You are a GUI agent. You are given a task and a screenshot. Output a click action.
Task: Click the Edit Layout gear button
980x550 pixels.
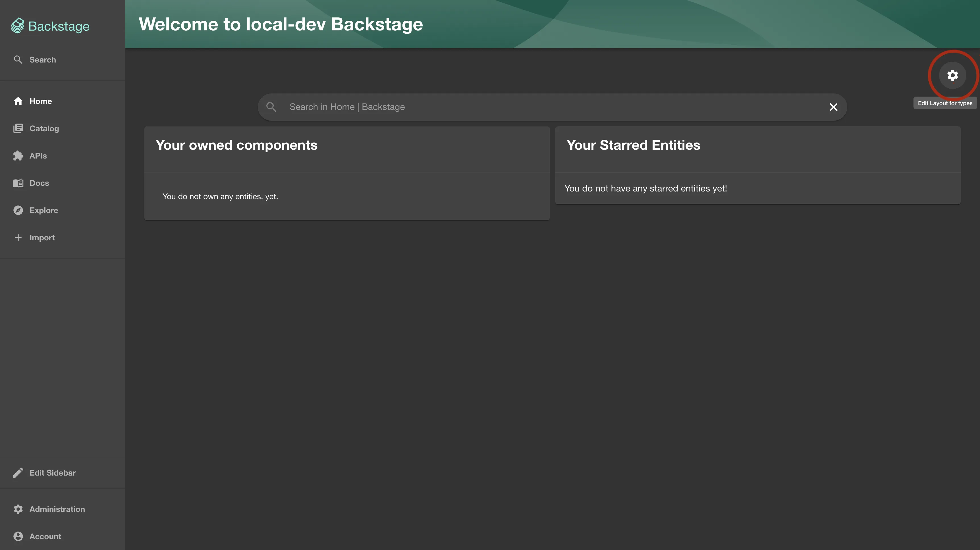point(952,75)
